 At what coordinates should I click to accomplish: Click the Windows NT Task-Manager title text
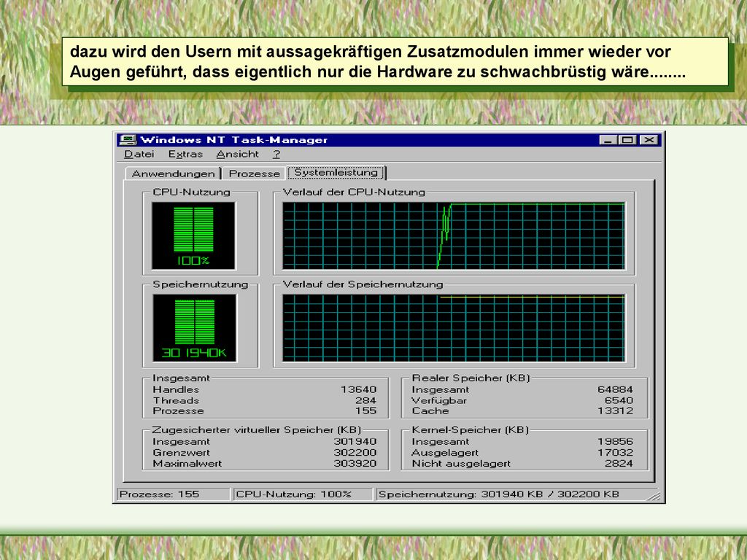click(x=234, y=140)
